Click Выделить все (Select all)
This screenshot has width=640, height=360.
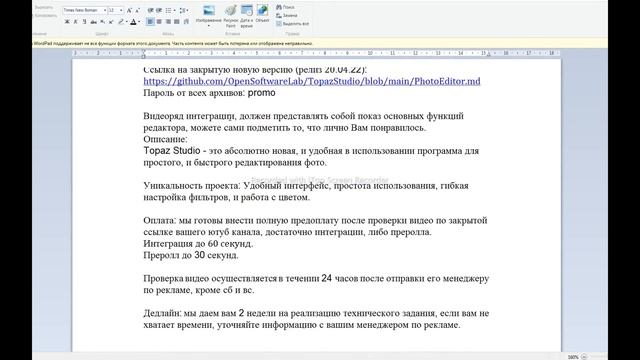[x=293, y=24]
